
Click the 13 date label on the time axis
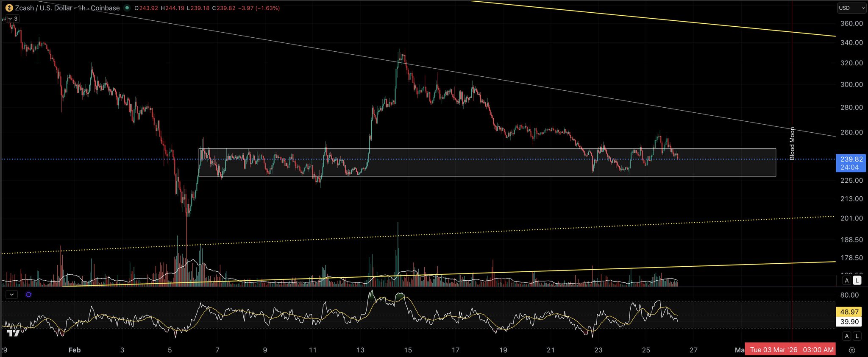360,350
